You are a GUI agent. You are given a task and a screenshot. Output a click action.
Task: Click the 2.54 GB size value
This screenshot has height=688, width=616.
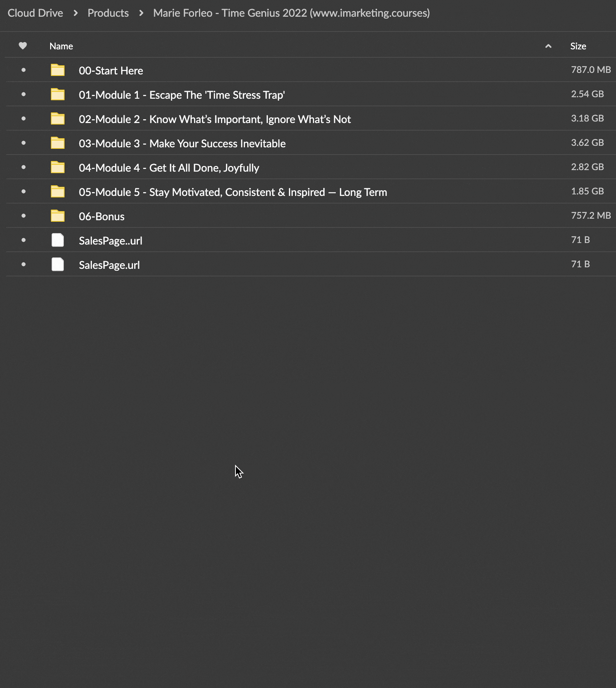[x=588, y=94]
